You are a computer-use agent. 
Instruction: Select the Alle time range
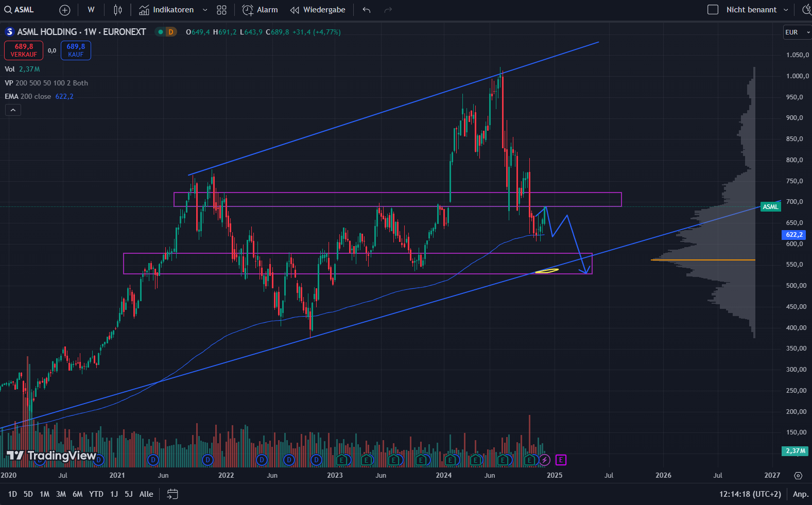(146, 494)
